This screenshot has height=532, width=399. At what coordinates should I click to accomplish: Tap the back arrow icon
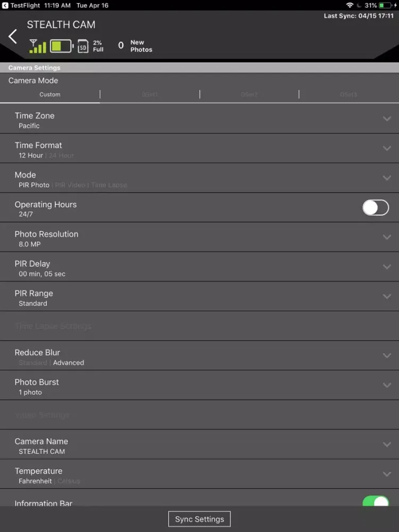(13, 37)
